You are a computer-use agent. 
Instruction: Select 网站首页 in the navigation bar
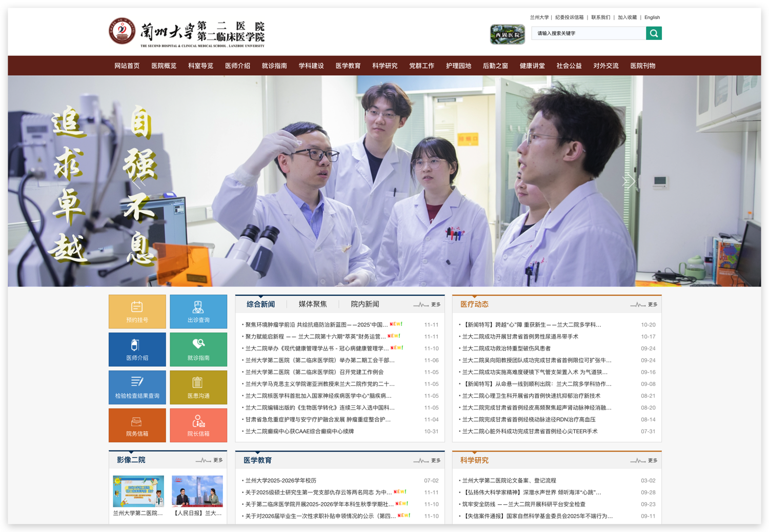[128, 66]
